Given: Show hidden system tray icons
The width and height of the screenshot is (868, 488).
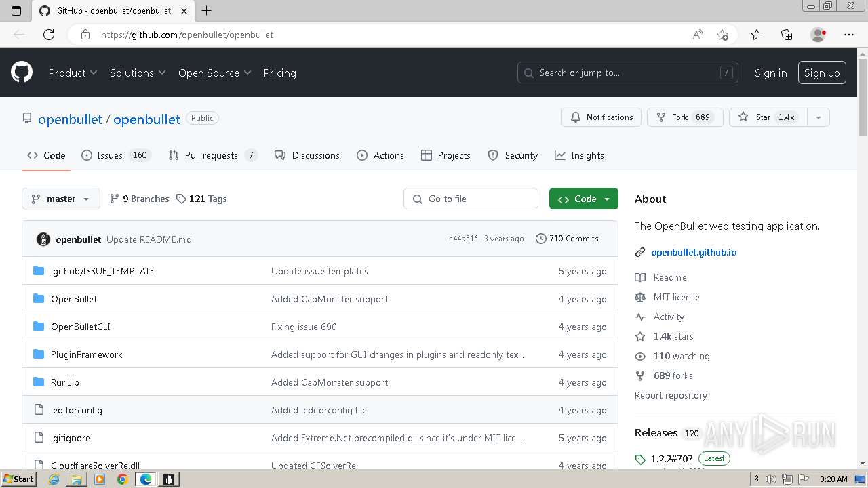Looking at the screenshot, I should pyautogui.click(x=756, y=479).
